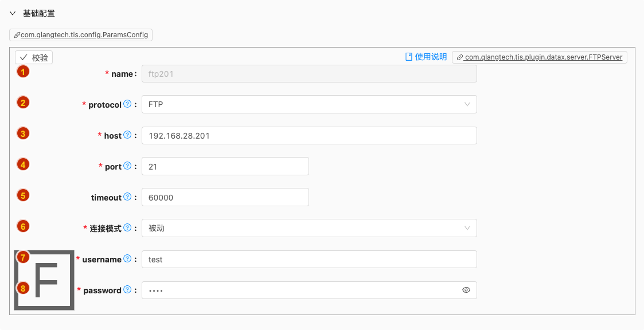Click the 校验 validate button

[x=34, y=57]
